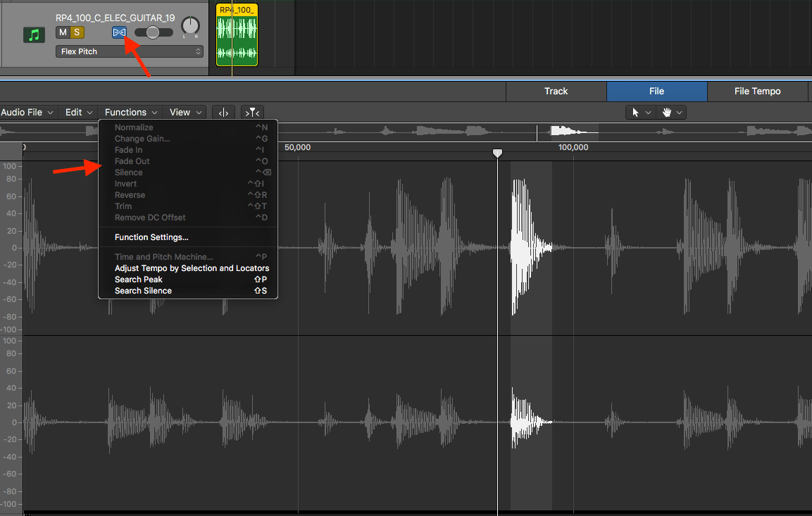This screenshot has width=812, height=516.
Task: Click the playhead marker in editor ruler
Action: [497, 153]
